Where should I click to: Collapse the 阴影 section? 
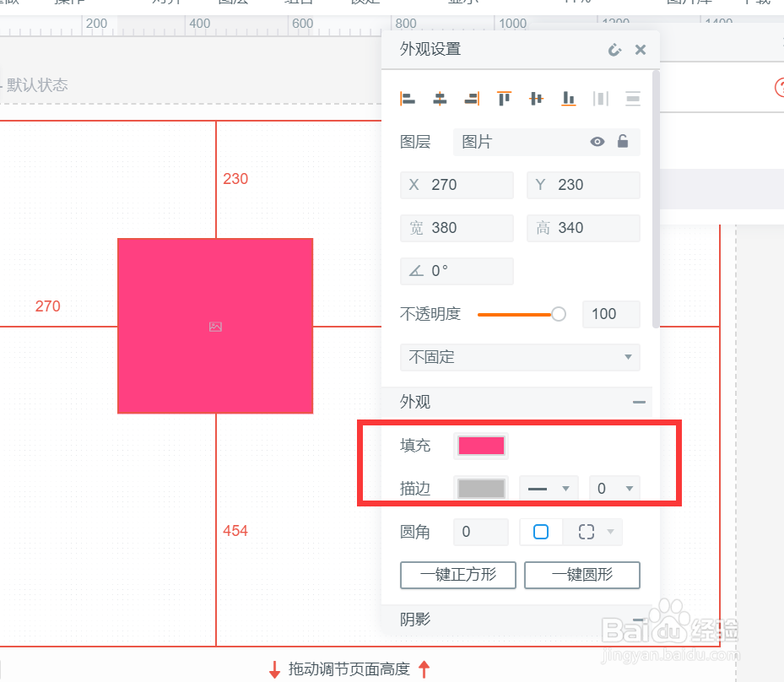coord(638,620)
